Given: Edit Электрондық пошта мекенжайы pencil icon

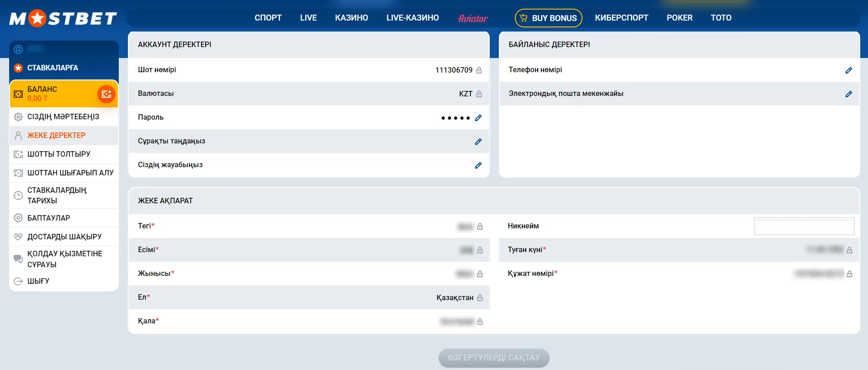Looking at the screenshot, I should point(849,94).
